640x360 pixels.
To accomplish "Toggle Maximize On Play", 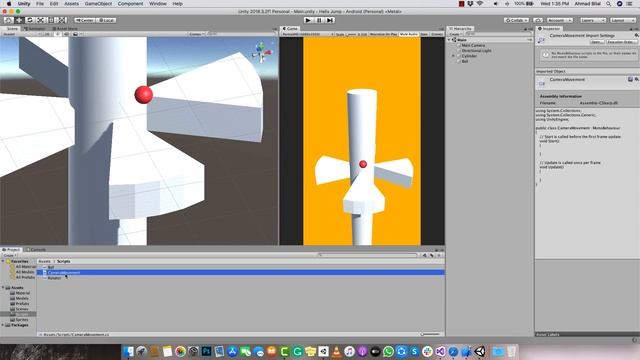I will 383,34.
